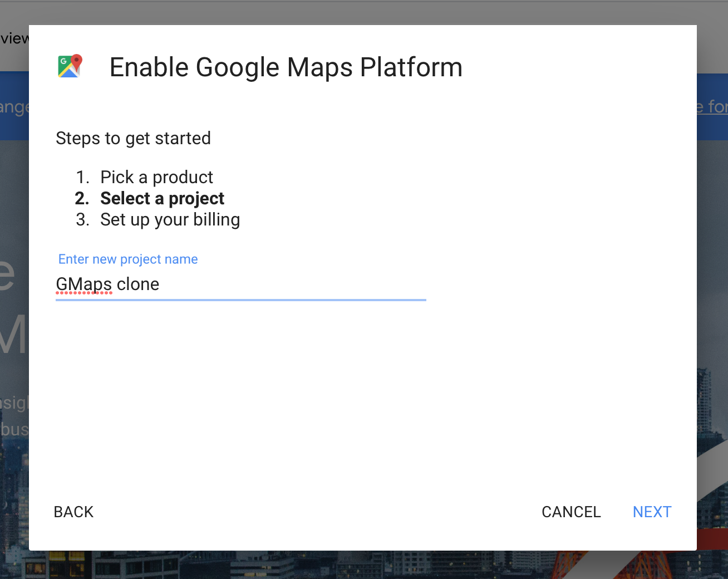
Task: Click CANCEL to dismiss the dialog
Action: [571, 512]
